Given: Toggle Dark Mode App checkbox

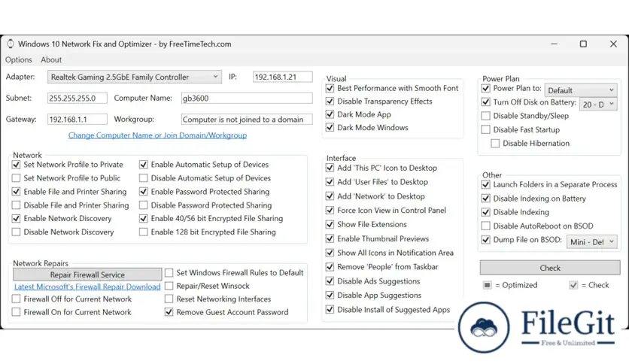Looking at the screenshot, I should 330,114.
